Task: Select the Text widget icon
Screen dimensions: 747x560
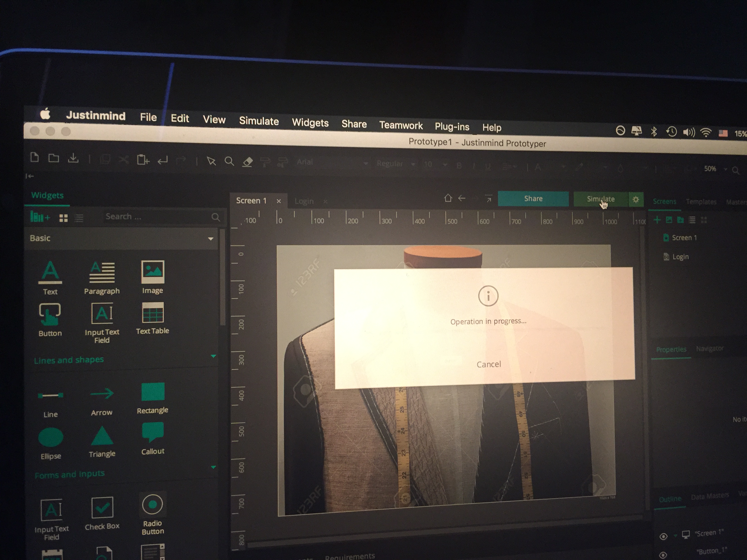Action: point(50,272)
